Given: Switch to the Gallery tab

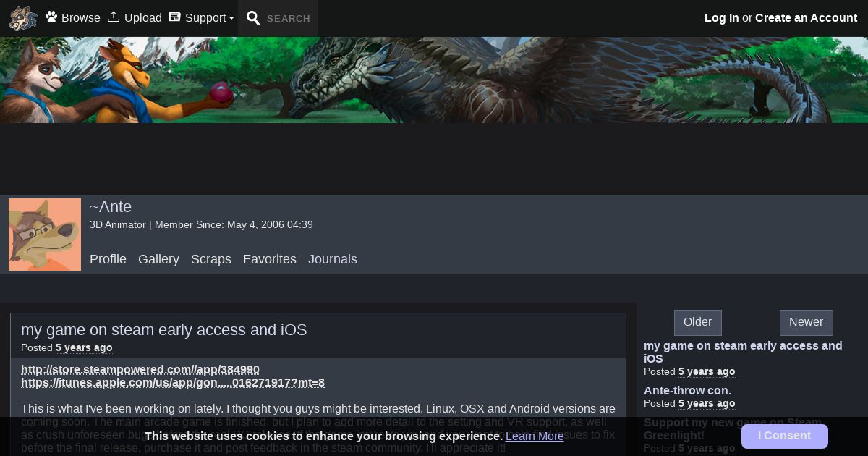Looking at the screenshot, I should click(158, 259).
